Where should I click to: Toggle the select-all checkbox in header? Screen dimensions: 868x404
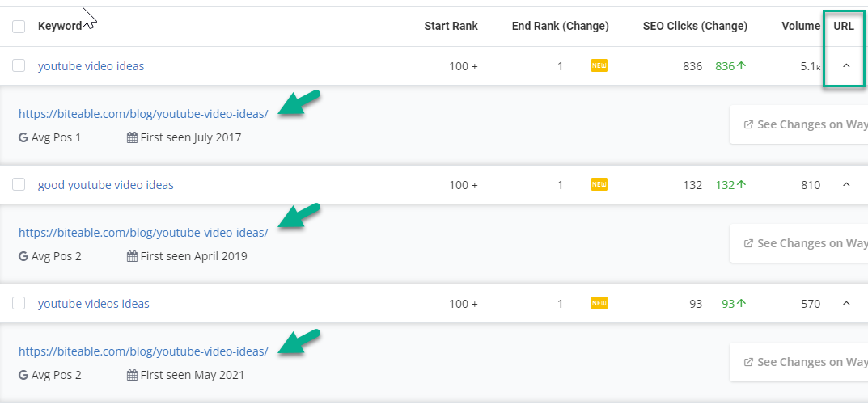pyautogui.click(x=19, y=27)
